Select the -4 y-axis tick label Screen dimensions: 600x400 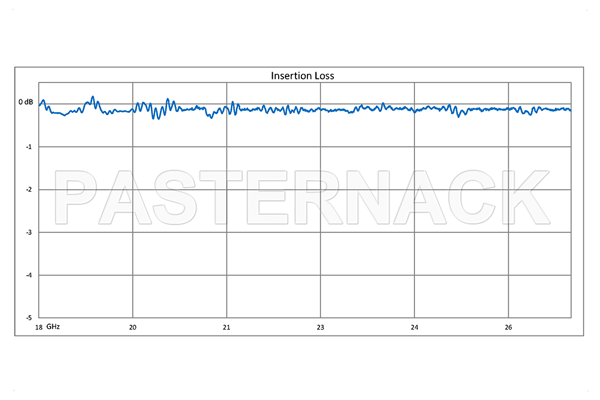pyautogui.click(x=30, y=275)
